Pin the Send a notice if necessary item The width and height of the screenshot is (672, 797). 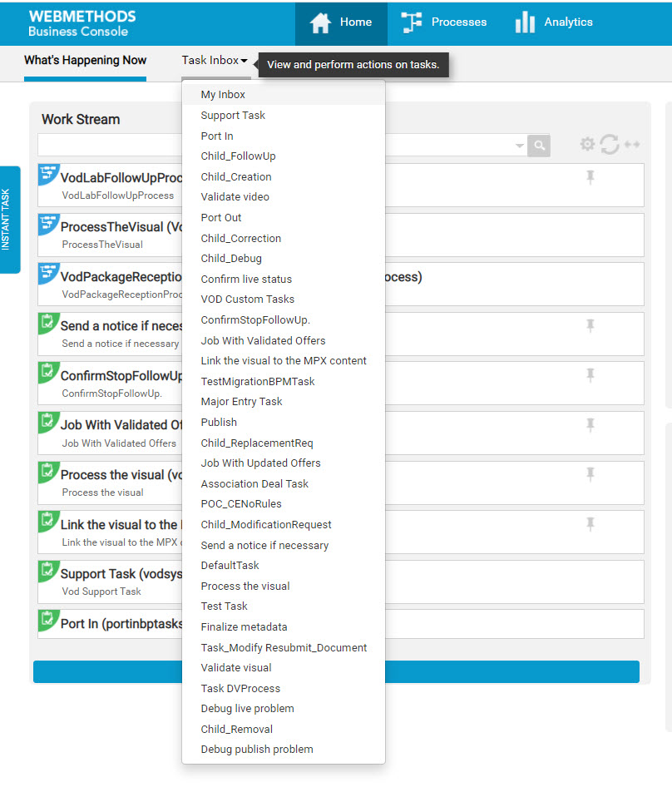[x=591, y=325]
